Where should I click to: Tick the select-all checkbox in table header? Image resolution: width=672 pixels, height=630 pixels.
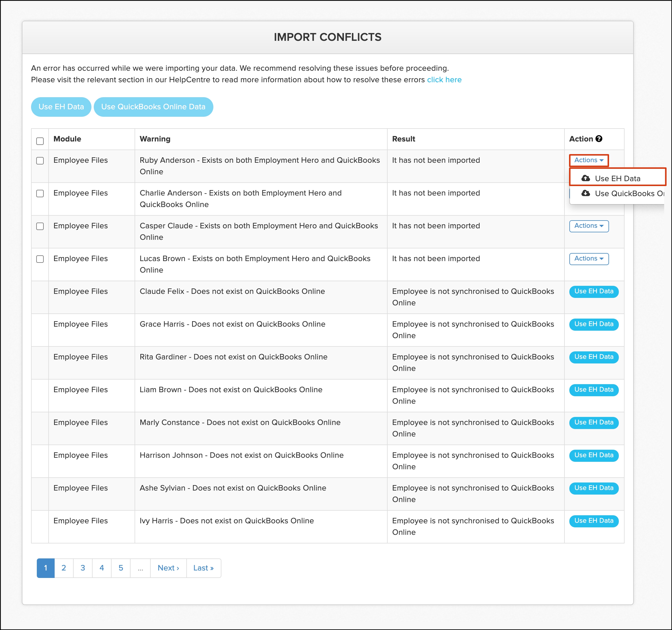click(40, 141)
